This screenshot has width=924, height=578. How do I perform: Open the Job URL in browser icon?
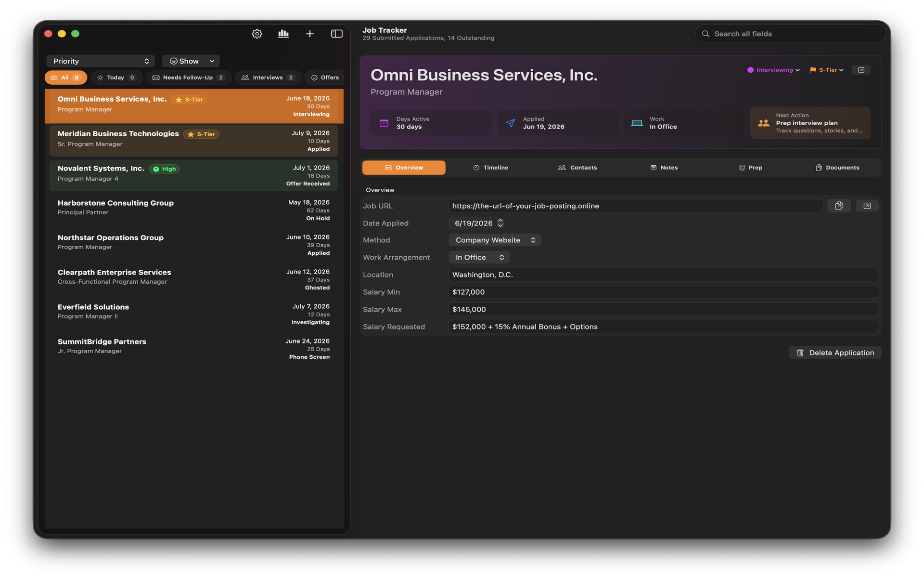(867, 206)
